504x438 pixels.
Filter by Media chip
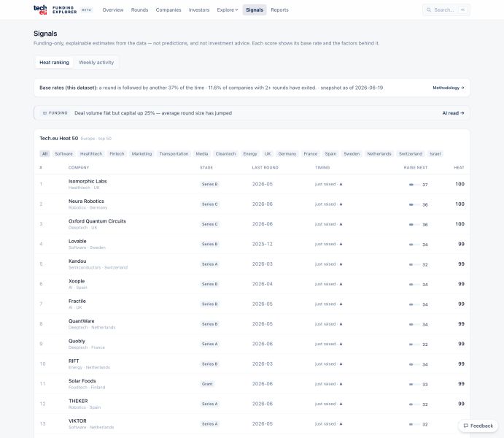[202, 154]
